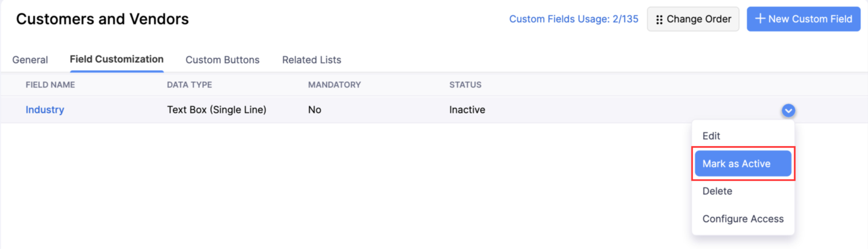Switch to the Custom Buttons tab
868x249 pixels.
(x=222, y=60)
